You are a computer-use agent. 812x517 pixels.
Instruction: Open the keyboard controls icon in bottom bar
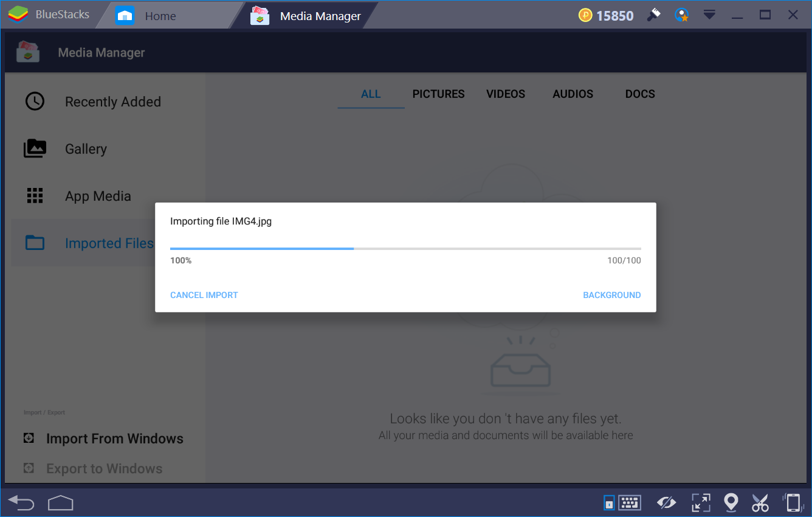[630, 502]
